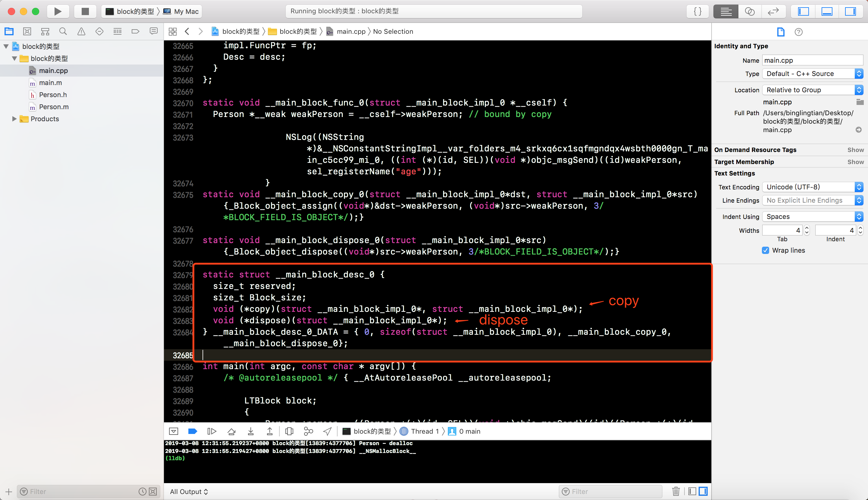Open the Issue navigator warning icon
This screenshot has height=500, width=868.
pos(81,32)
